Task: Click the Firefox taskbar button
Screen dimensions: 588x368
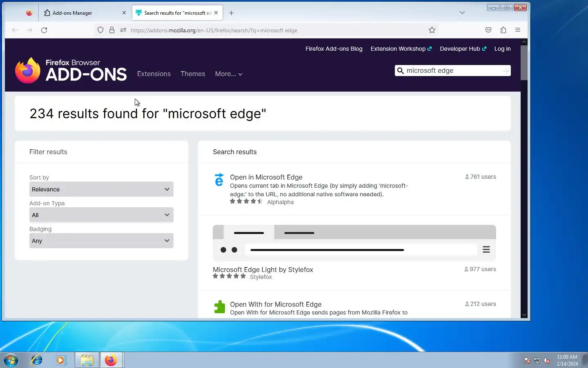Action: tap(111, 360)
